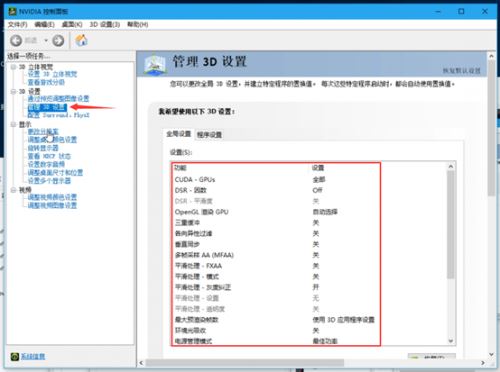Open 旋转显示器 in task tree
This screenshot has height=372, width=500.
[x=43, y=148]
